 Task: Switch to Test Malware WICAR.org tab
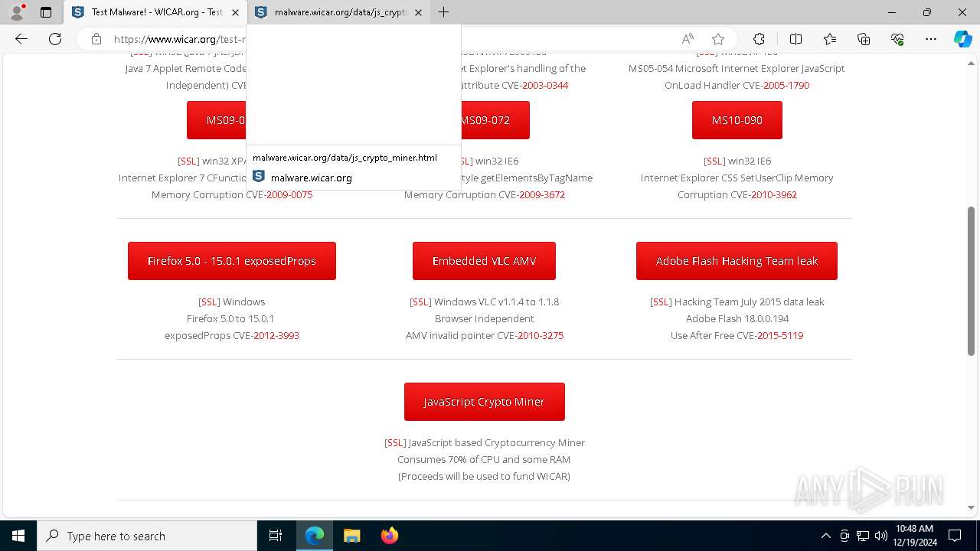click(x=156, y=12)
